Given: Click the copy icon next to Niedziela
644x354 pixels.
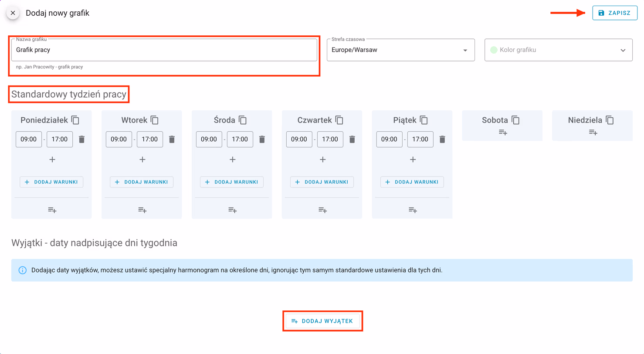Looking at the screenshot, I should pyautogui.click(x=610, y=120).
